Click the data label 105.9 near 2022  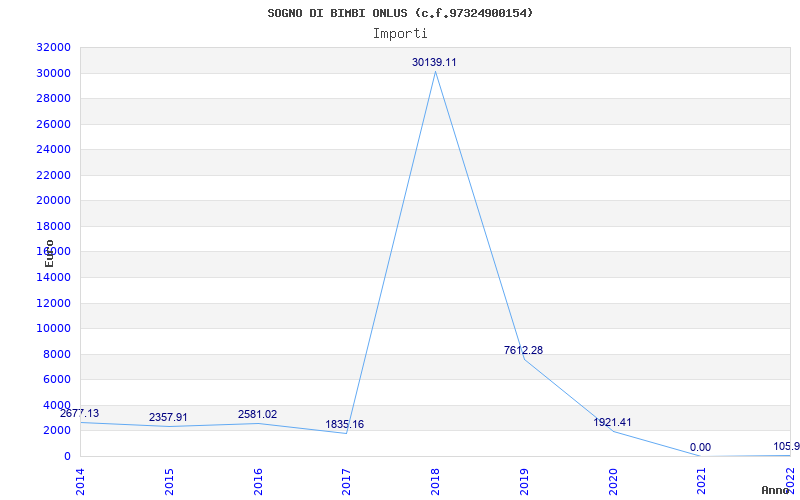786,446
